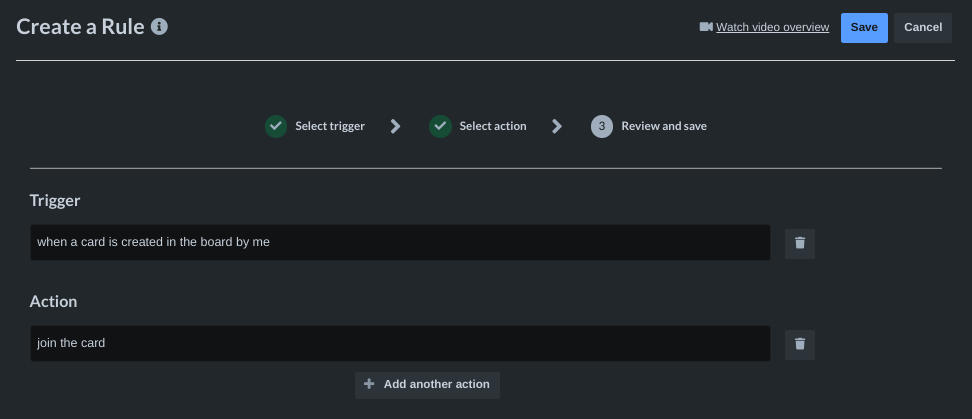Viewport: 972px width, 419px height.
Task: Click the chevron after Select action
Action: 557,126
